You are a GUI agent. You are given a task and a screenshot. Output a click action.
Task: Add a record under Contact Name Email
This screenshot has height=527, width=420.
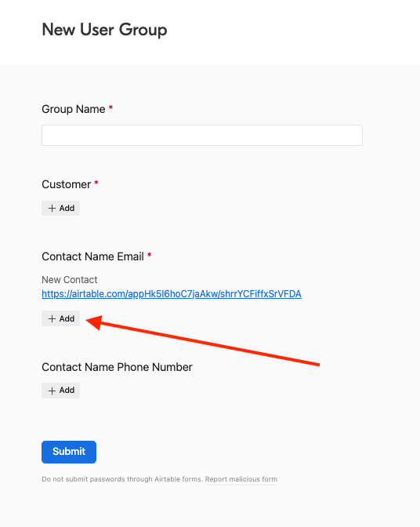[61, 318]
